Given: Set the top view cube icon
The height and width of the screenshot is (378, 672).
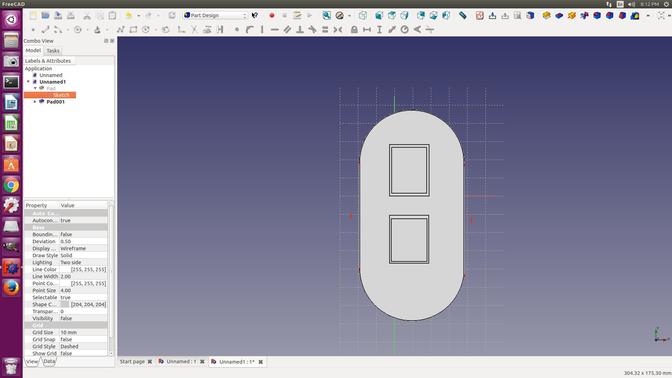Looking at the screenshot, I should [392, 15].
